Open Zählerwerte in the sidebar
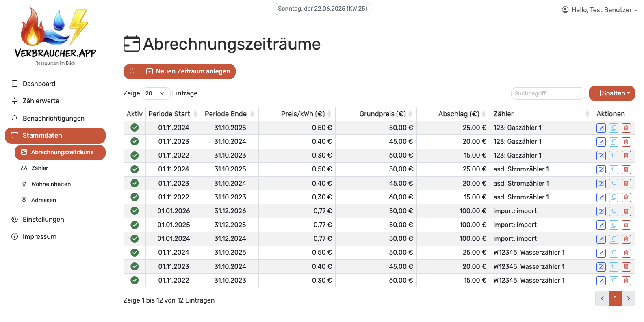Screen dimensions: 644x322 click(x=41, y=101)
